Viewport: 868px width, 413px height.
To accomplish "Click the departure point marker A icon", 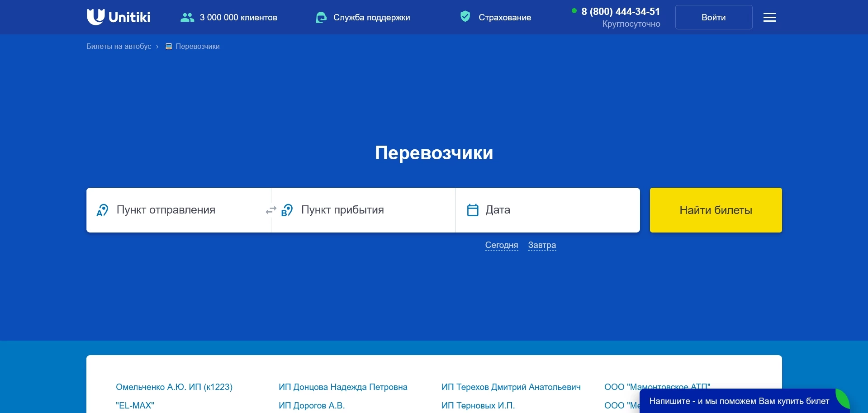I will pos(102,210).
